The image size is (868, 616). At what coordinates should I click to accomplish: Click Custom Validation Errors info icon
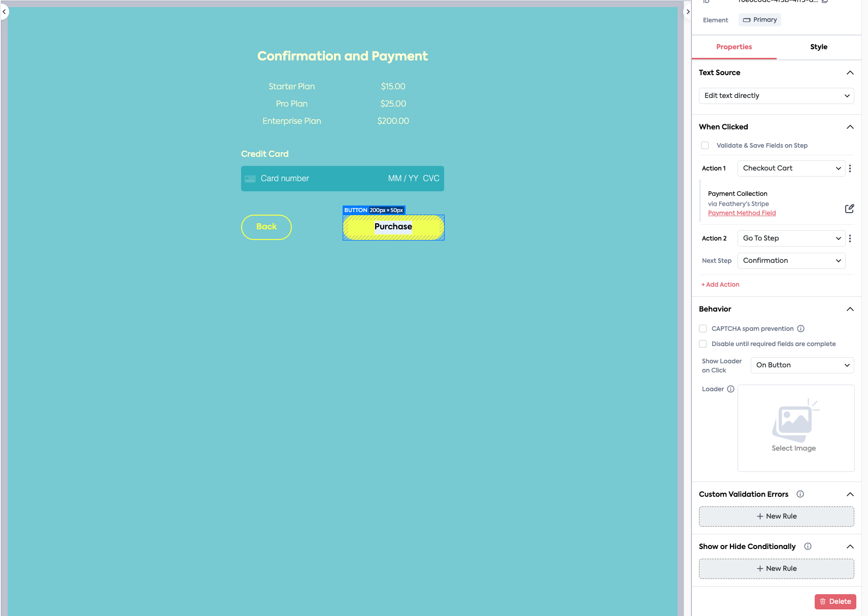(800, 494)
